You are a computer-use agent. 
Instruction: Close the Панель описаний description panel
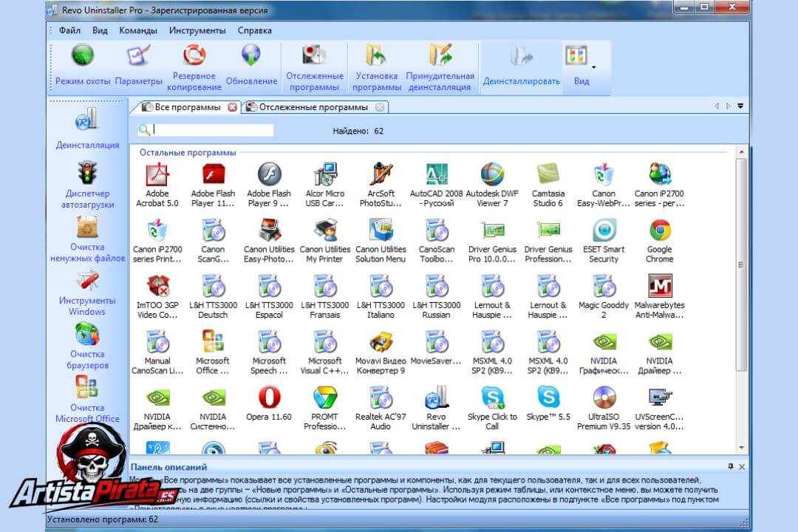[x=742, y=466]
